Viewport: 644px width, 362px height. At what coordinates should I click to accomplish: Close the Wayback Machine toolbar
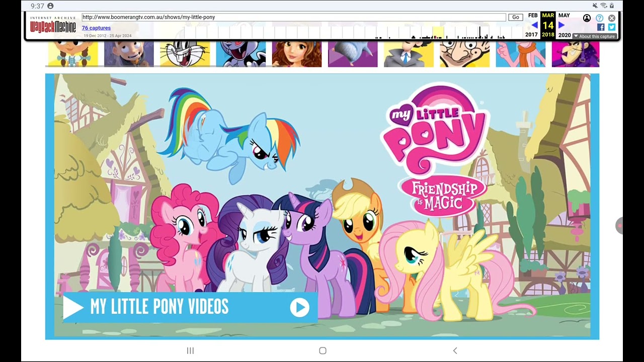coord(611,18)
